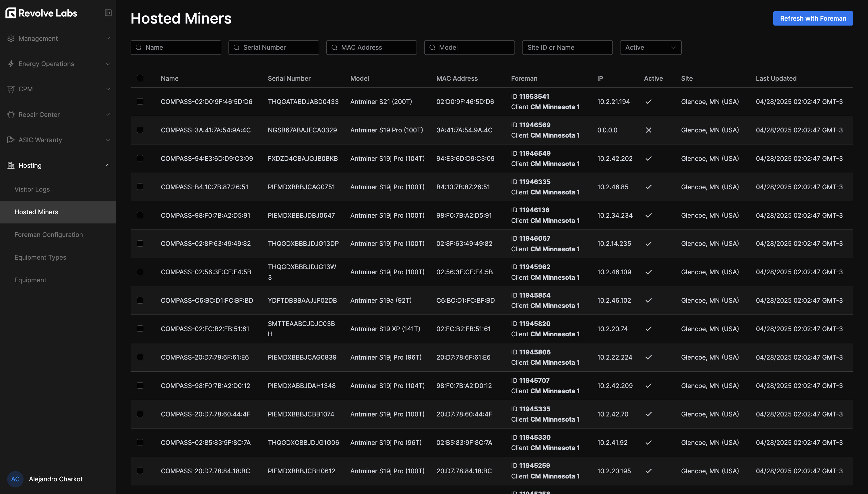Select the CPM icon in the sidebar
This screenshot has height=494, width=868.
[11, 89]
